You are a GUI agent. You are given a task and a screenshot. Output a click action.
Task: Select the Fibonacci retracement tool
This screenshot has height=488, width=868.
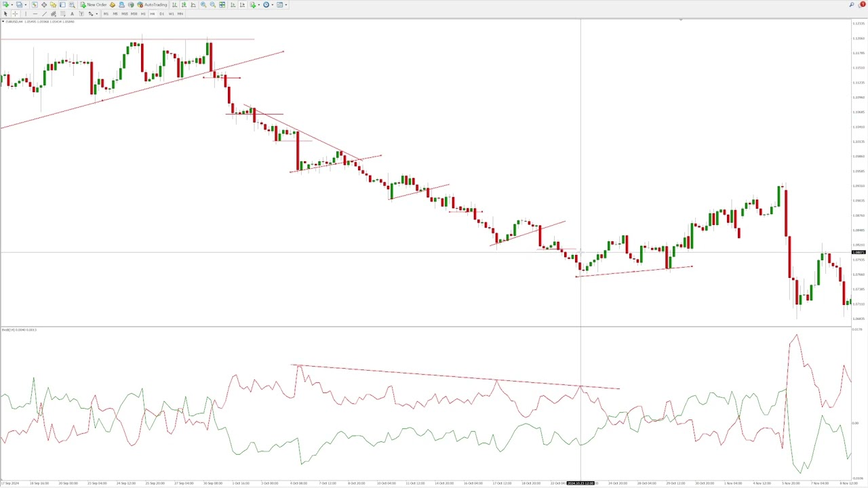62,14
